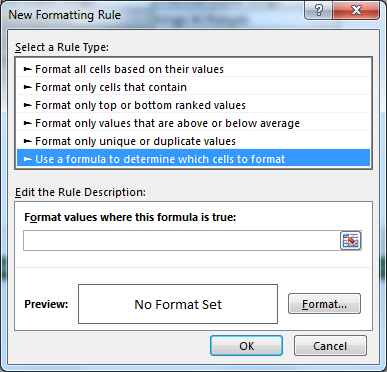Click the collapse dialog range selector icon
Screen dimensions: 387x372
pyautogui.click(x=350, y=240)
